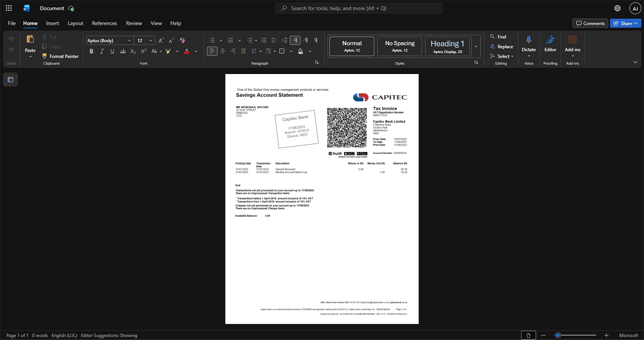Open the Editor proofing tool
The image size is (644, 340).
pos(550,43)
